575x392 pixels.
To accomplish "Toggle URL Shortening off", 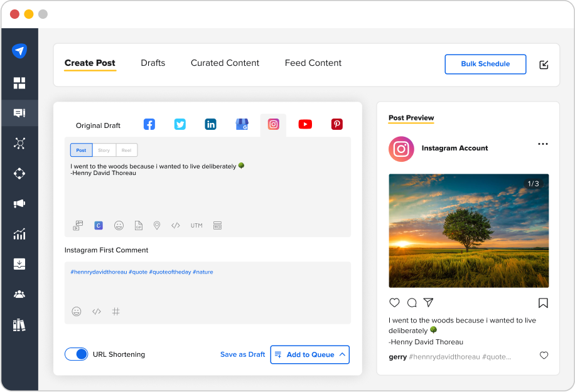I will tap(76, 354).
